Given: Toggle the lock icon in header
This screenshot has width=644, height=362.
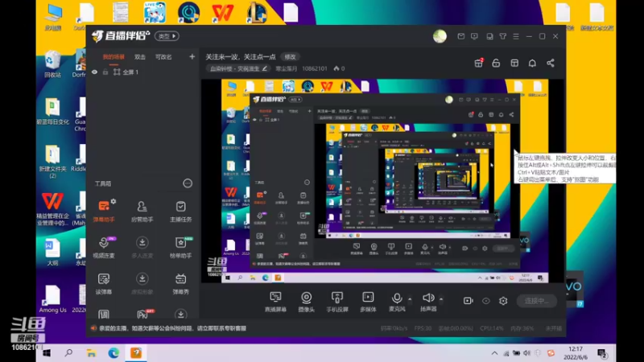Looking at the screenshot, I should point(496,63).
